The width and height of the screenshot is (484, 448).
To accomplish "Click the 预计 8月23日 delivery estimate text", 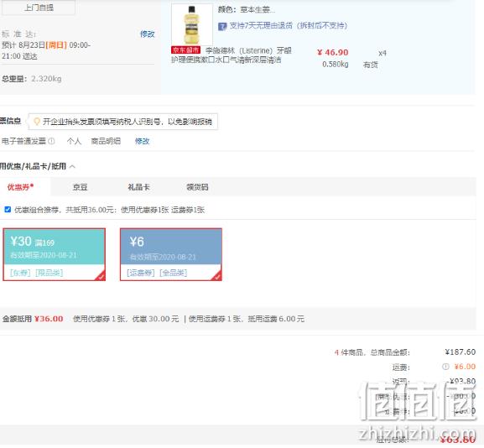I will click(46, 50).
